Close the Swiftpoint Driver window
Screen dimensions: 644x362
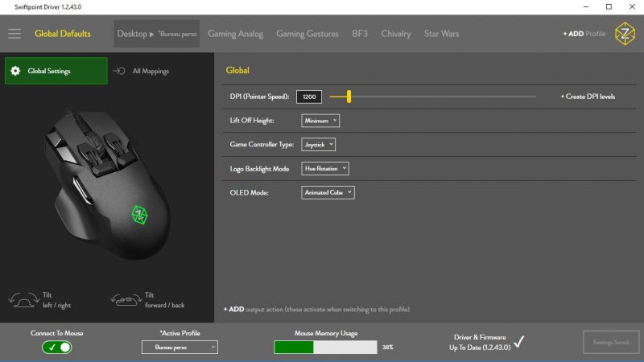[x=632, y=7]
